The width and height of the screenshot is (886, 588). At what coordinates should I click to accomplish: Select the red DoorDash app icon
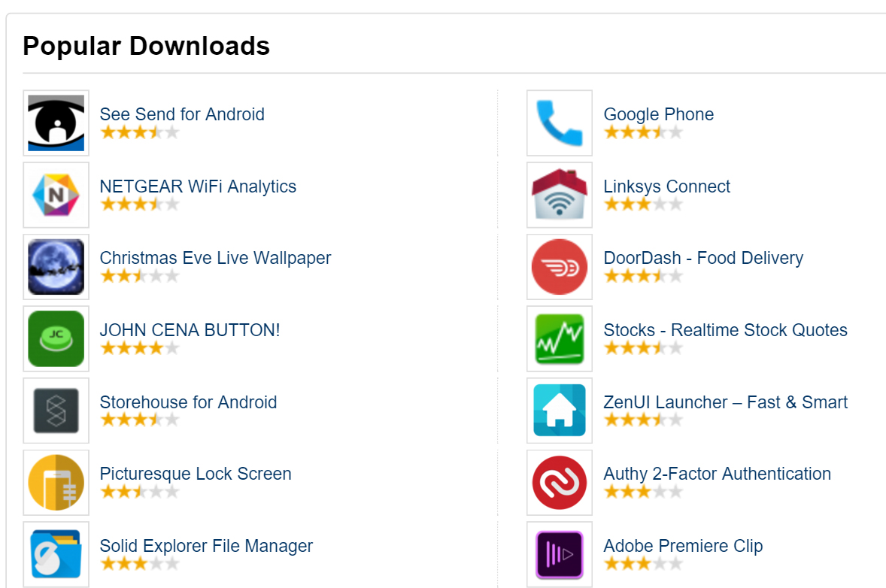coord(560,267)
